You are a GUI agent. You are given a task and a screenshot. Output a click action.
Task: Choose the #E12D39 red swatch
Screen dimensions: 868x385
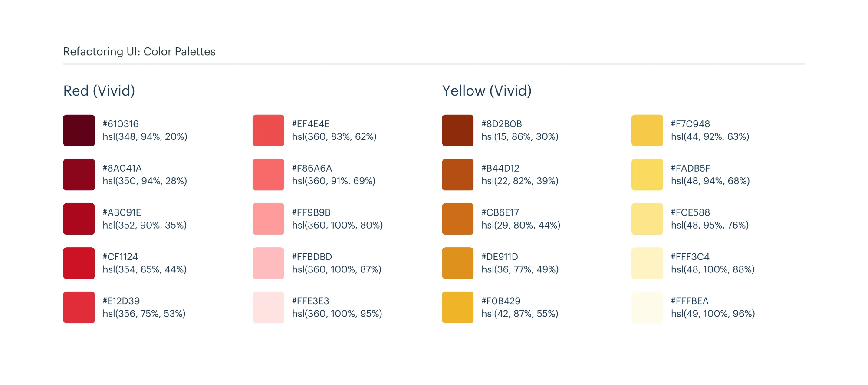click(79, 307)
